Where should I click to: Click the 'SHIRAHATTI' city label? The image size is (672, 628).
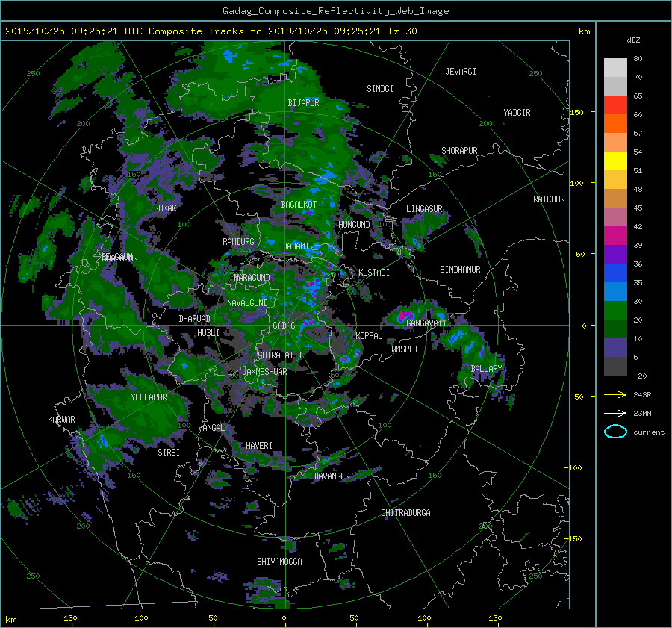click(280, 355)
